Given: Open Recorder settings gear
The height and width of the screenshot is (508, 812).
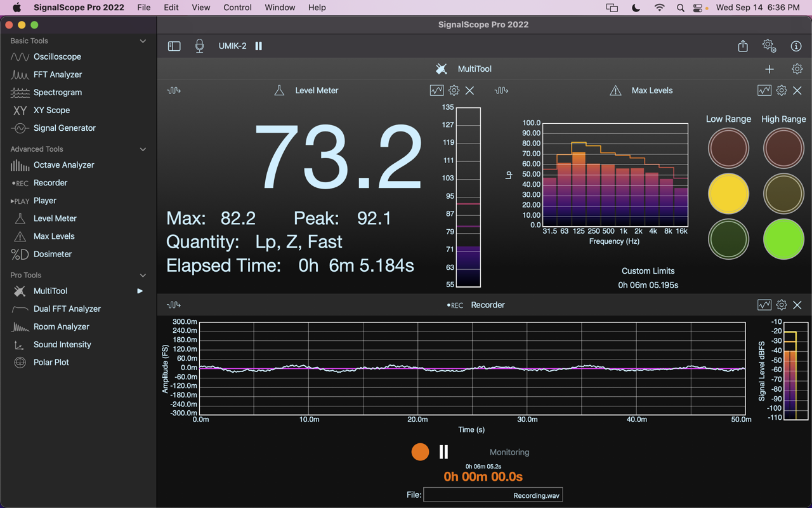Looking at the screenshot, I should pos(782,305).
